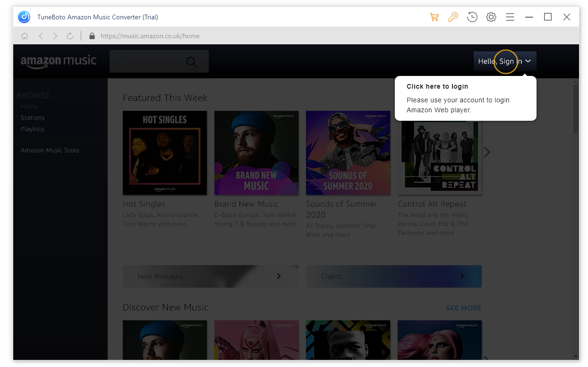Click the Hot Singles title text
This screenshot has height=367, width=588.
tap(144, 204)
